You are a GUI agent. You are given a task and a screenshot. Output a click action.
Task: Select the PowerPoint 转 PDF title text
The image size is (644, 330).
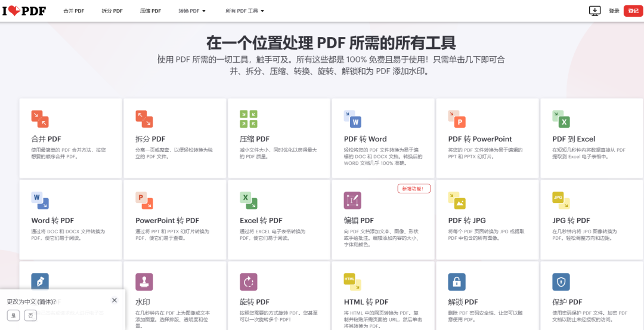[167, 221]
